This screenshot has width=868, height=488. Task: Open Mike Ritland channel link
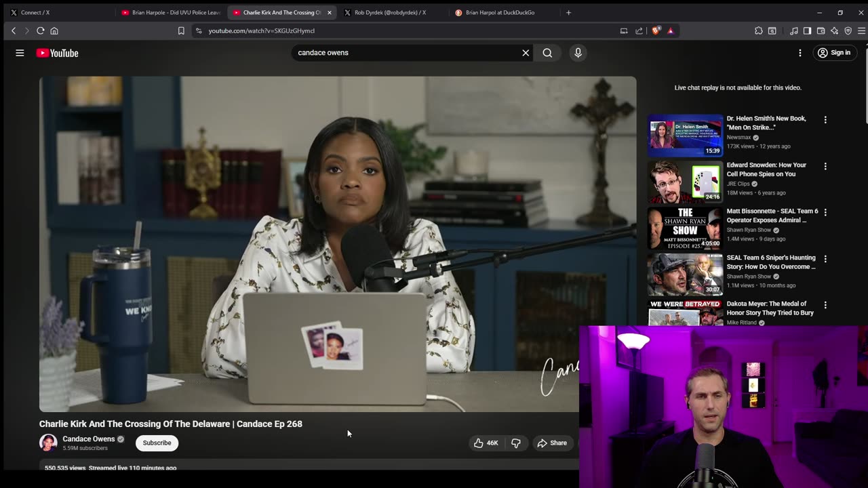tap(741, 323)
